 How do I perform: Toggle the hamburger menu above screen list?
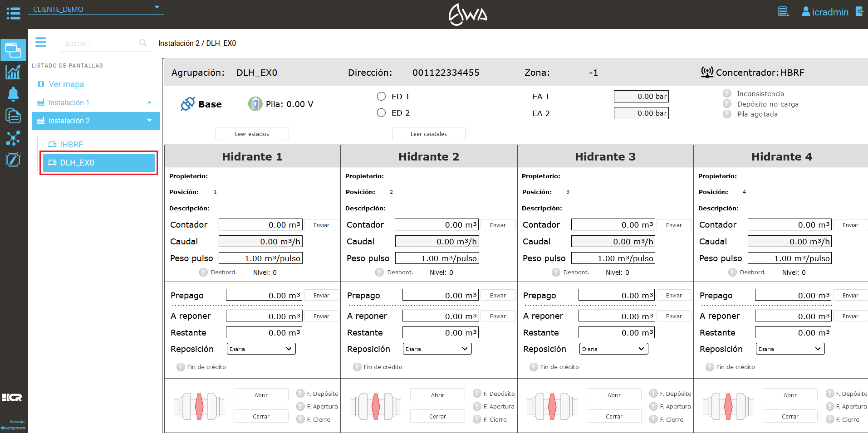pyautogui.click(x=41, y=43)
